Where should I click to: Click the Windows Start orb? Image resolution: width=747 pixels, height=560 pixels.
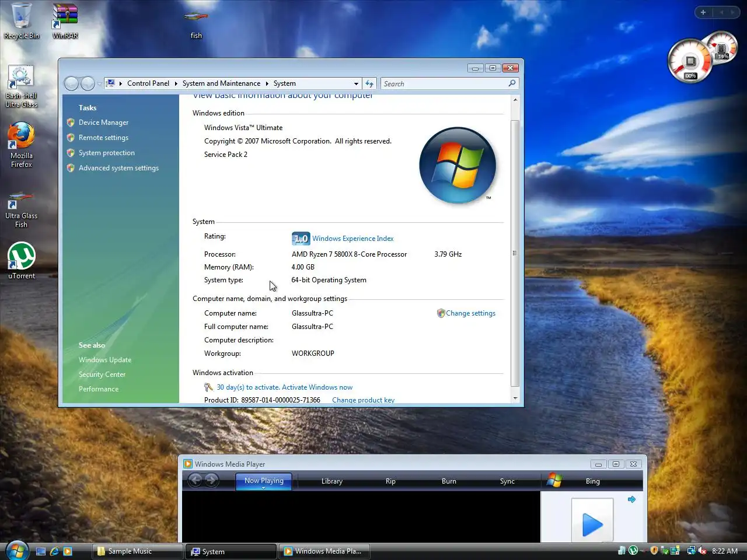click(x=16, y=550)
